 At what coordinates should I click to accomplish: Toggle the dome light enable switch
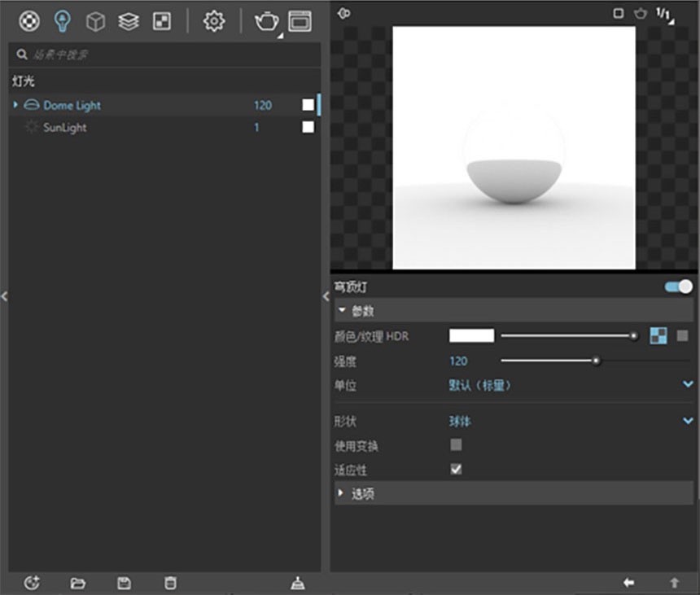[x=679, y=287]
